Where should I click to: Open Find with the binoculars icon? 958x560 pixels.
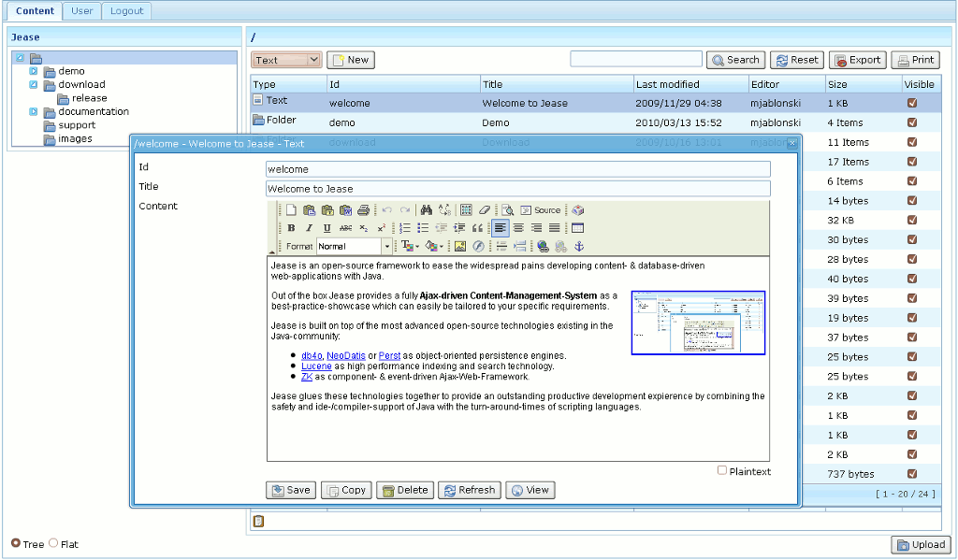coord(427,210)
